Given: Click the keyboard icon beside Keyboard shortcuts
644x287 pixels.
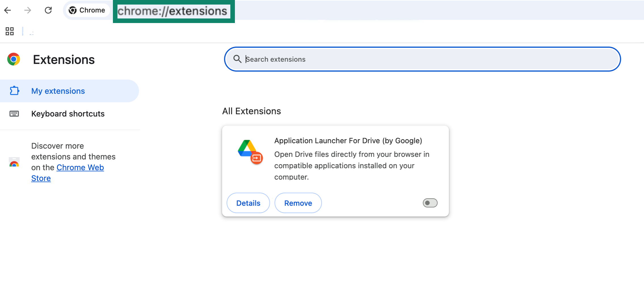Looking at the screenshot, I should coord(14,113).
